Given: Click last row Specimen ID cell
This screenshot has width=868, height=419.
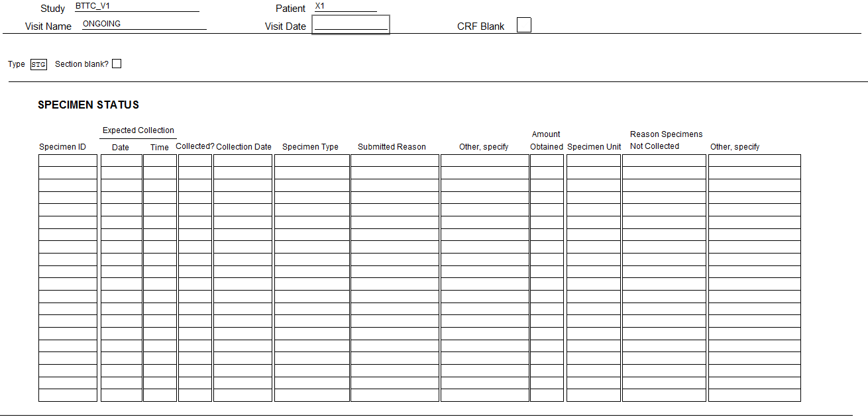Looking at the screenshot, I should [x=68, y=395].
